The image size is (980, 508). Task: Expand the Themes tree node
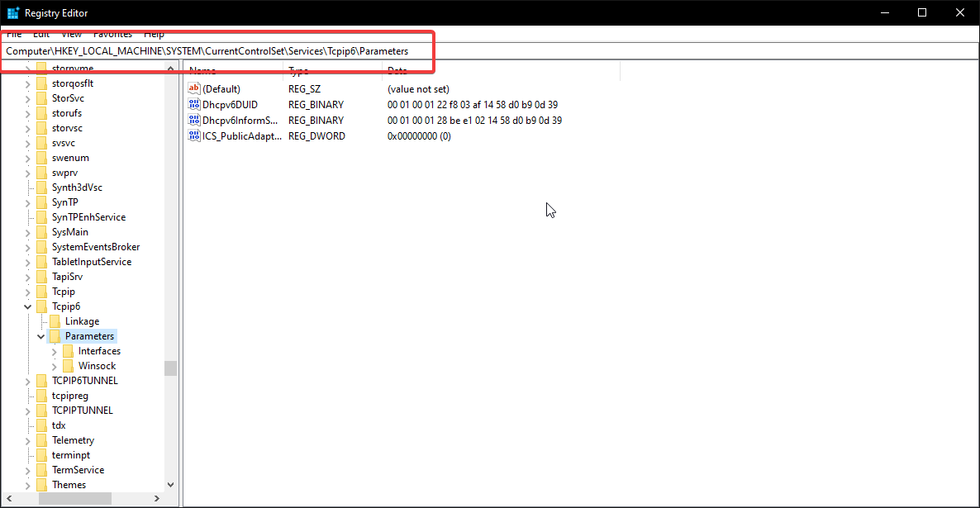[27, 486]
